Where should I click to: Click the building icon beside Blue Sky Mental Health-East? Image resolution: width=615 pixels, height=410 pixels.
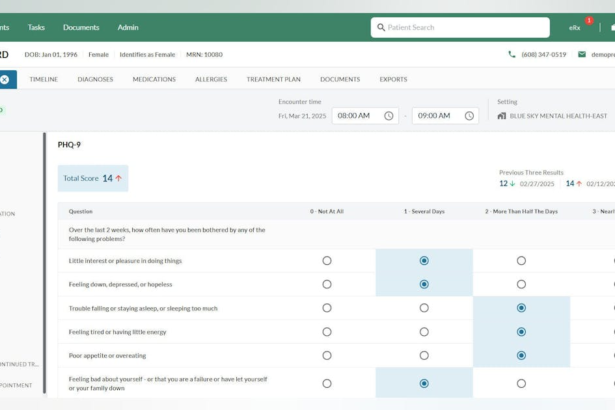502,116
